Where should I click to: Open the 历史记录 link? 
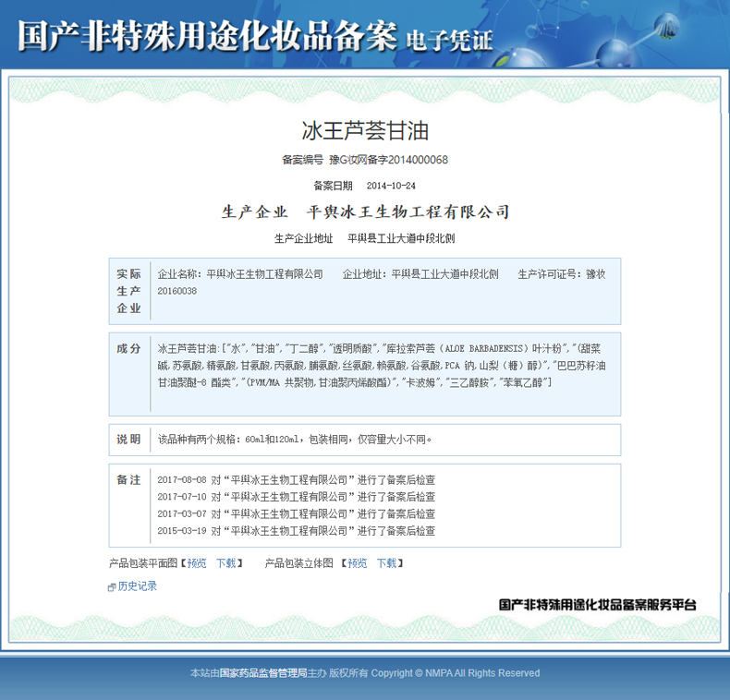pos(138,586)
